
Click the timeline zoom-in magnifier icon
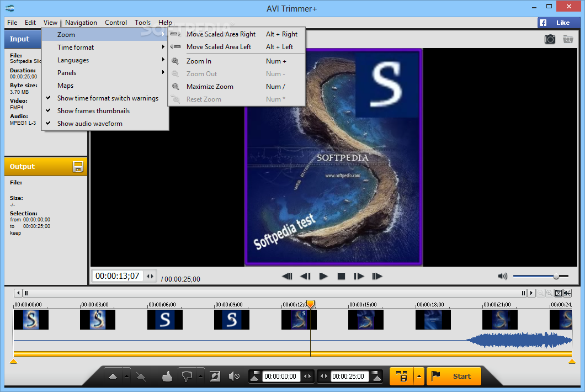[549, 293]
